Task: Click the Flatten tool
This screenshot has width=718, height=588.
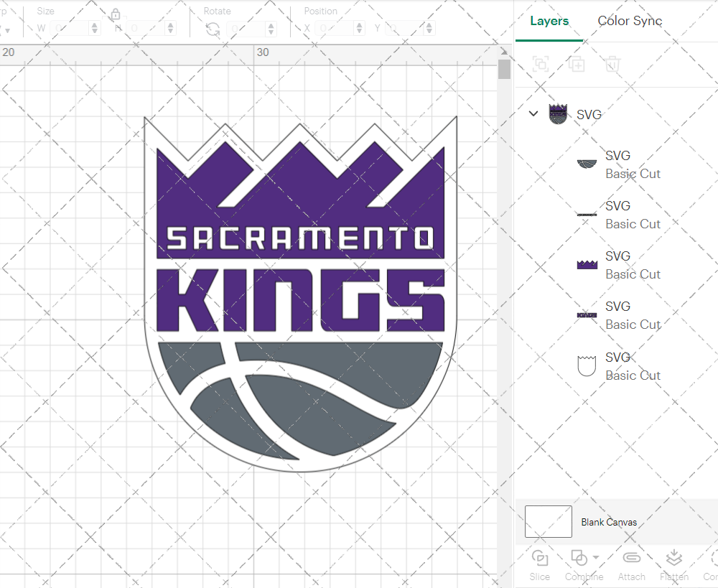Action: tap(674, 565)
